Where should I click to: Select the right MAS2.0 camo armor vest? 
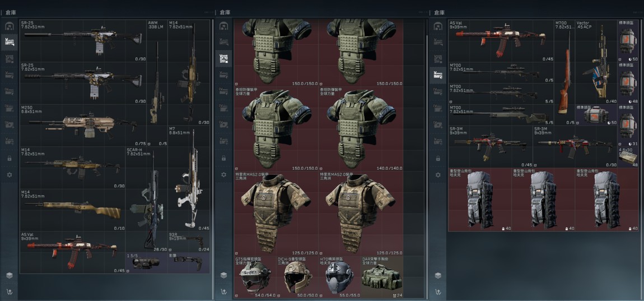(x=360, y=214)
